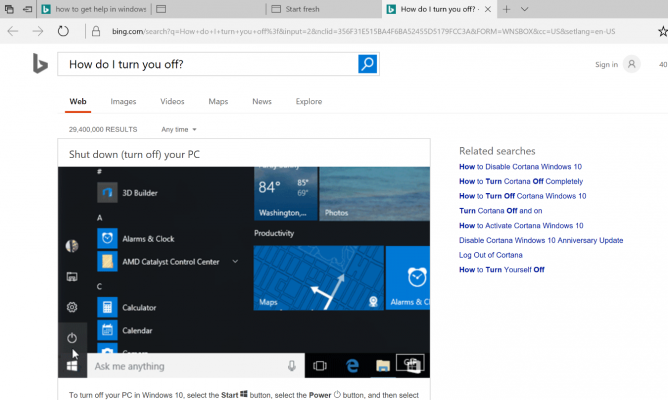668x400 pixels.
Task: Click the Alarms & Clock list icon
Action: 107,239
